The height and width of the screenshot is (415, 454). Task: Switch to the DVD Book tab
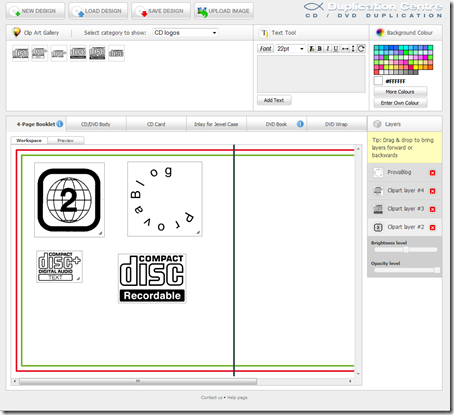coord(276,124)
